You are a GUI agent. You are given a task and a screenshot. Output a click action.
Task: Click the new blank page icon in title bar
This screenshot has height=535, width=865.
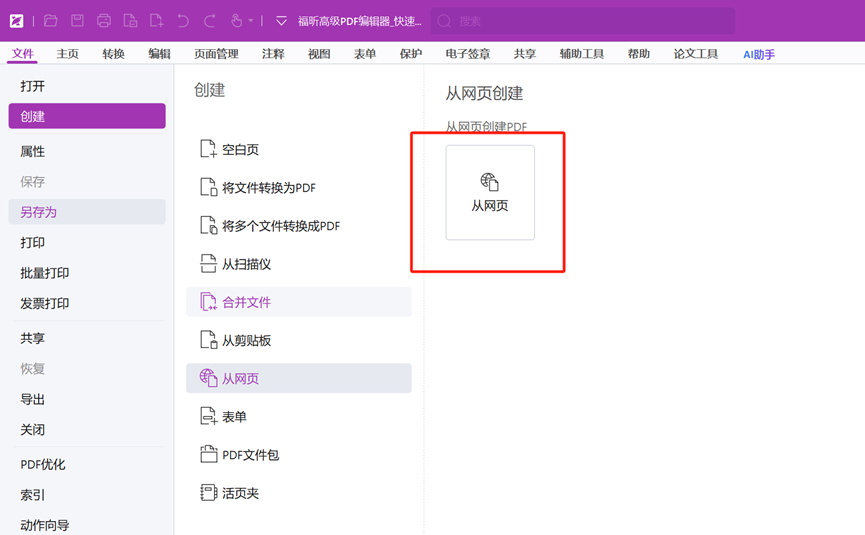[x=157, y=21]
